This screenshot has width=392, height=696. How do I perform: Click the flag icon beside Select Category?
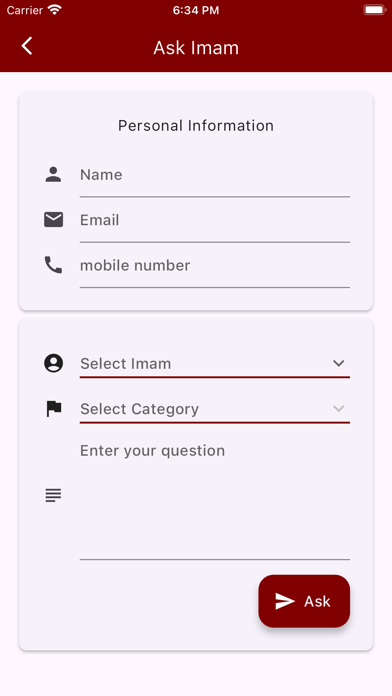pyautogui.click(x=54, y=408)
